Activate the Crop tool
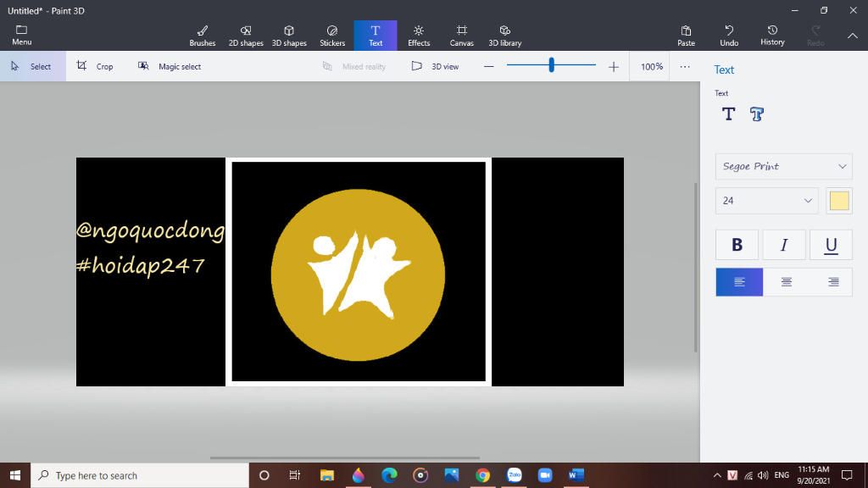The height and width of the screenshot is (488, 868). [95, 66]
